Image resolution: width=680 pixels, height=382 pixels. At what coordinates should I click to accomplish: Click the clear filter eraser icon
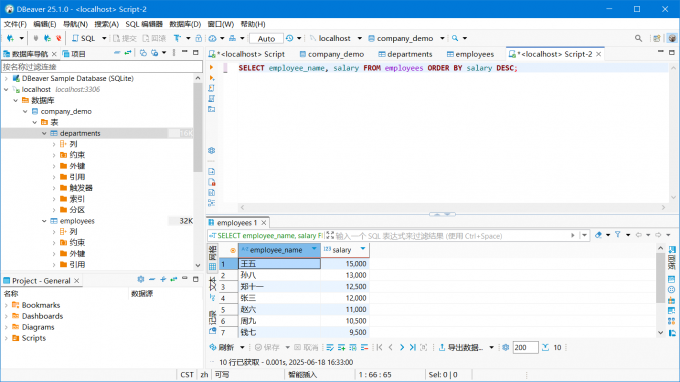tap(598, 235)
